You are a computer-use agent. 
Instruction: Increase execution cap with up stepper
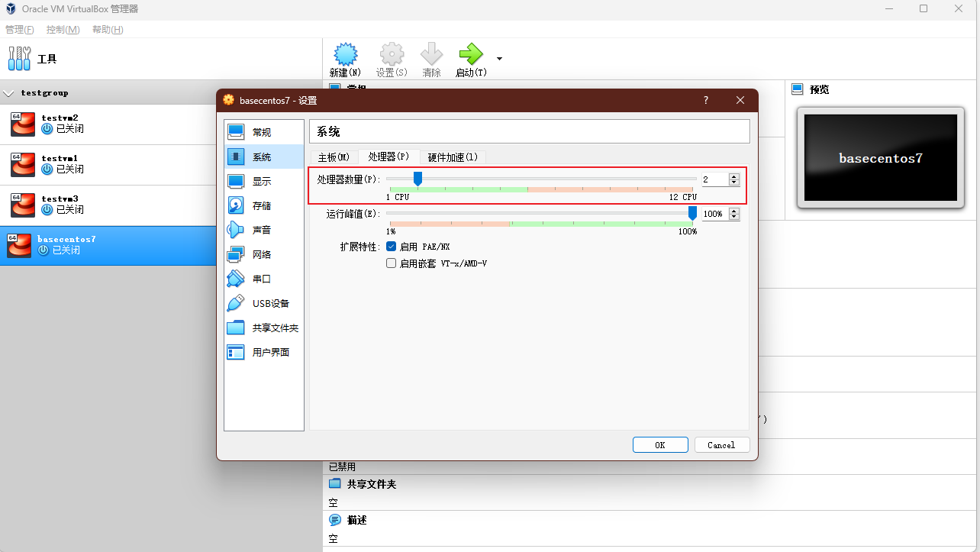[x=734, y=211]
